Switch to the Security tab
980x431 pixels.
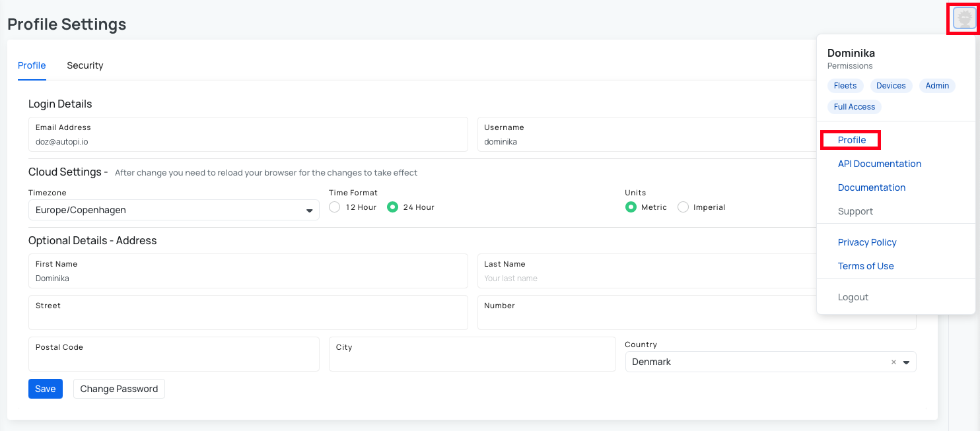[85, 65]
